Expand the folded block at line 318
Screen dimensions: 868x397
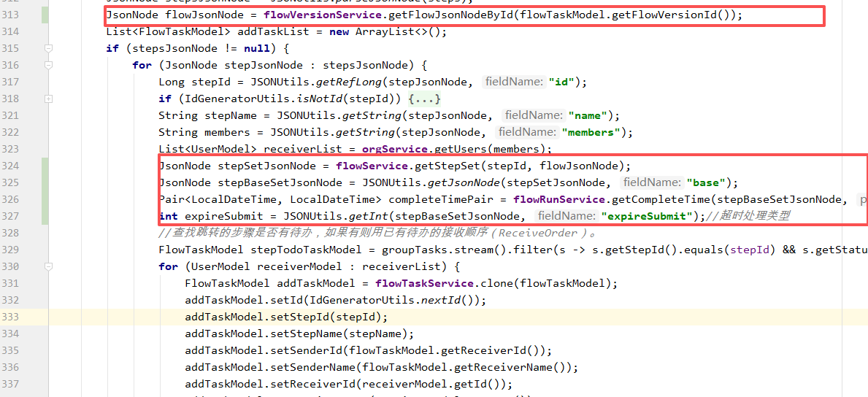click(49, 99)
